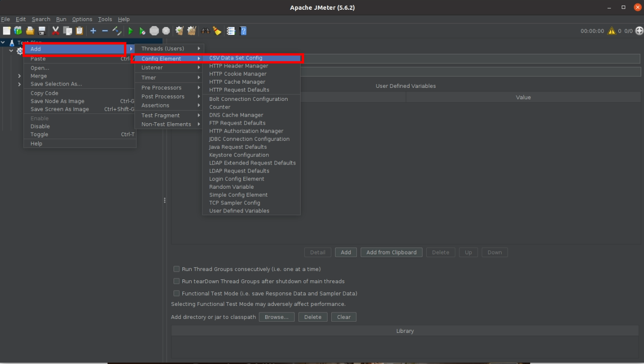
Task: Choose HTTP Cookie Manager menu item
Action: click(251, 74)
